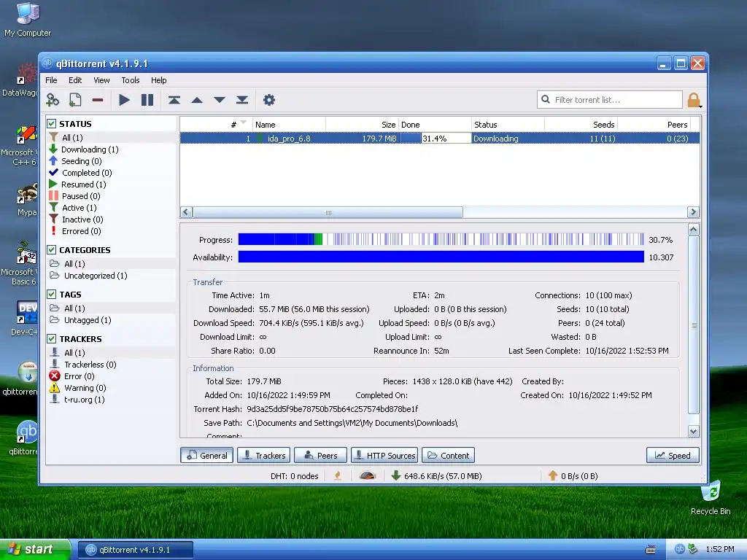Click the orange upload arrow in status bar
The image size is (747, 560).
pyautogui.click(x=553, y=475)
